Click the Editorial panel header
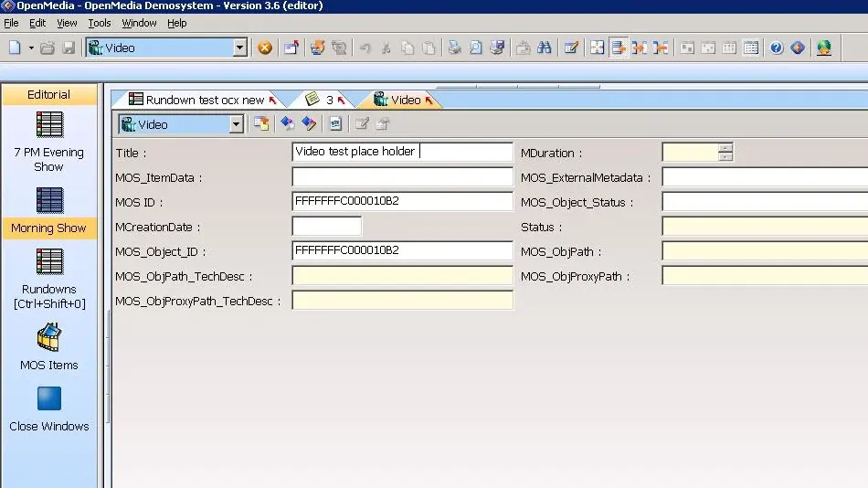Viewport: 868px width, 488px height. click(48, 94)
